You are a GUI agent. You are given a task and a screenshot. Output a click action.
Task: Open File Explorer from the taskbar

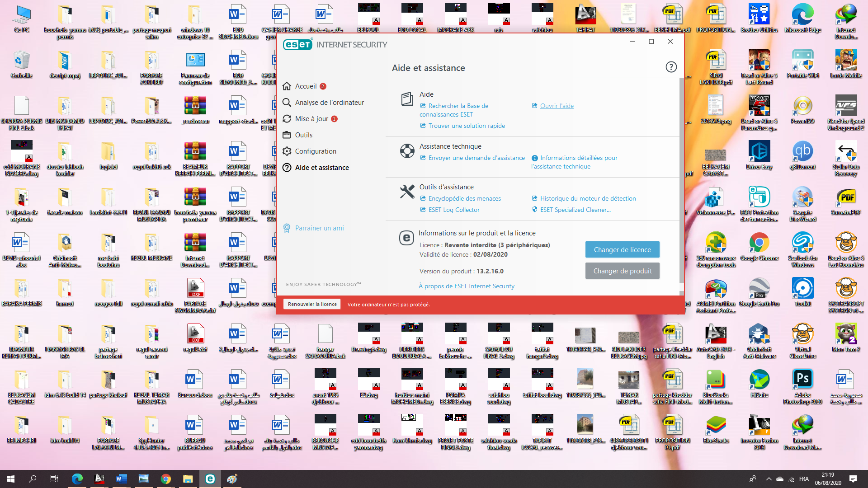(188, 479)
